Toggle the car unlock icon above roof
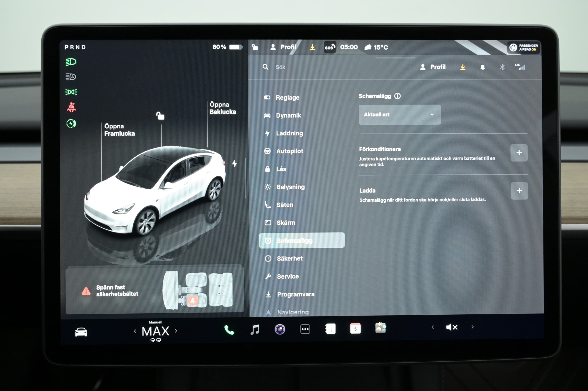The width and height of the screenshot is (588, 391). (160, 116)
